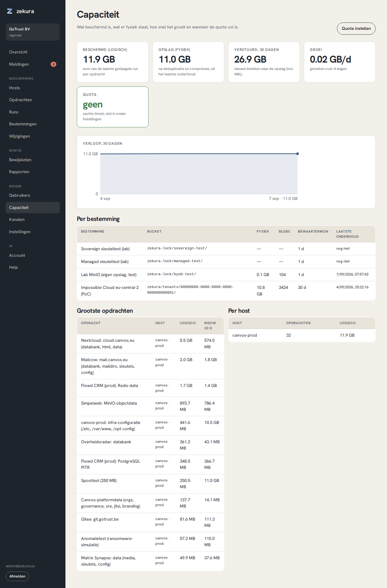Click admin@zekura.eu user label
The height and width of the screenshot is (588, 387).
[x=20, y=566]
